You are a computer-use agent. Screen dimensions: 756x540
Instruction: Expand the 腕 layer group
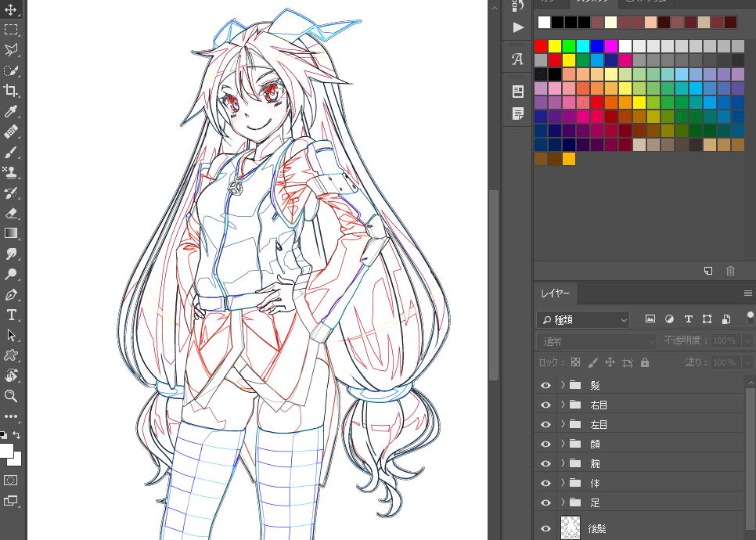tap(563, 463)
